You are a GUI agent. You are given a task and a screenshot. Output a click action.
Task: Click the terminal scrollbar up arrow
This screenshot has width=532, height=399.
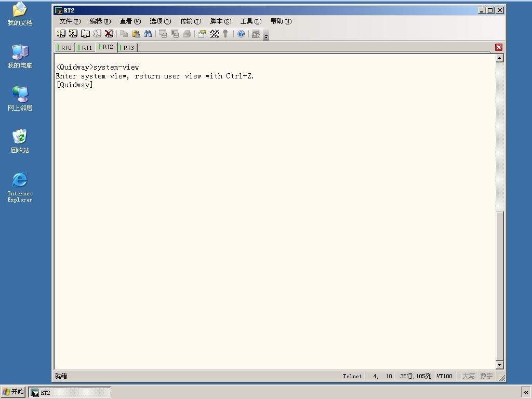(x=499, y=58)
